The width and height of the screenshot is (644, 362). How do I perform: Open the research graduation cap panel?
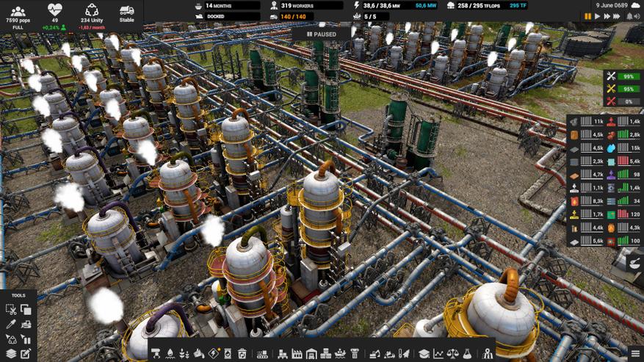pyautogui.click(x=424, y=353)
